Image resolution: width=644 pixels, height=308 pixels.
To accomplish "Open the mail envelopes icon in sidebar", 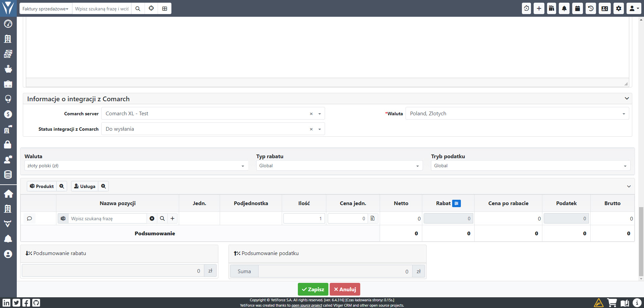I will point(8,54).
